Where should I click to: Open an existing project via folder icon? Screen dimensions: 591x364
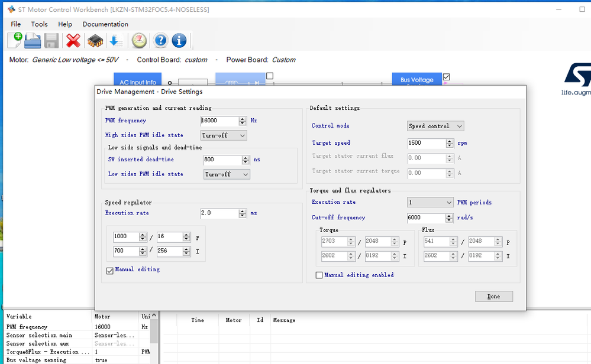point(33,40)
